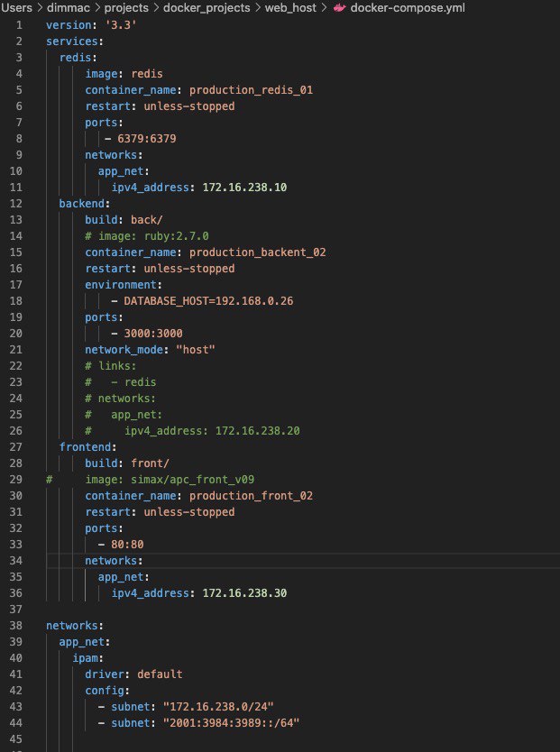Click the driver default value
560x752 pixels.
pyautogui.click(x=160, y=674)
